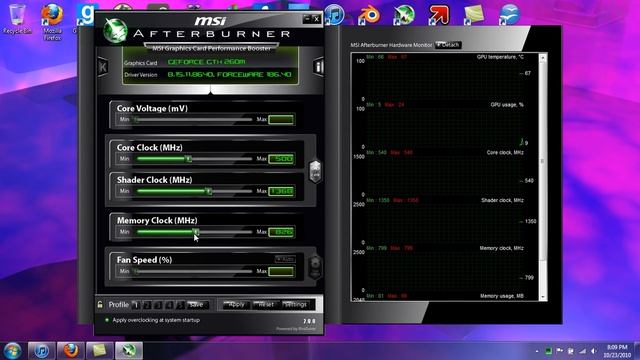Image resolution: width=640 pixels, height=360 pixels.
Task: Click the Hardware Monitor vertical scrollbar thumb
Action: click(542, 162)
